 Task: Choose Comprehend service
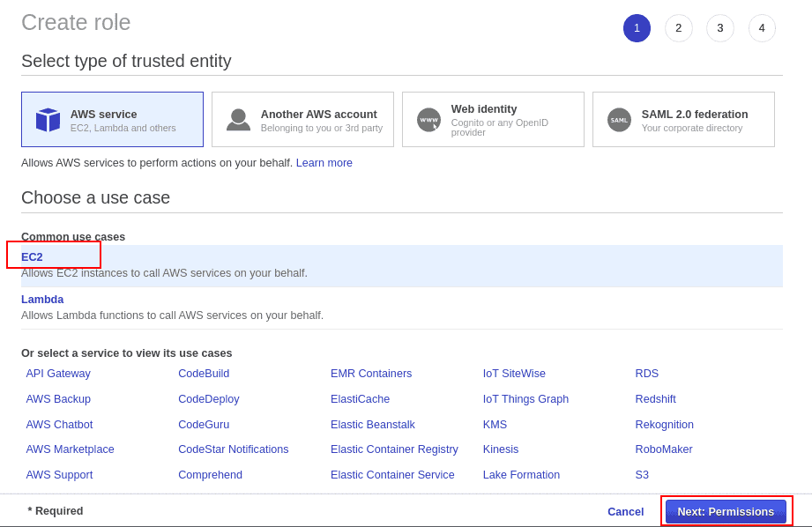[x=210, y=474]
